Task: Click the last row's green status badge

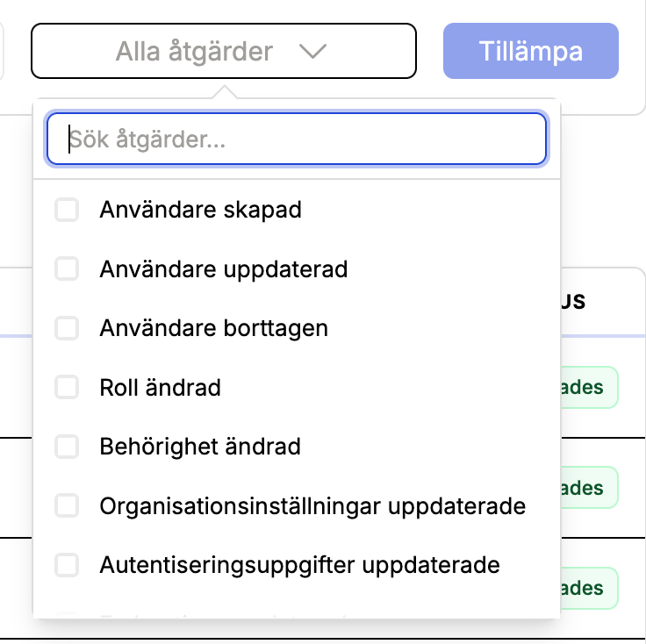Action: (588, 588)
